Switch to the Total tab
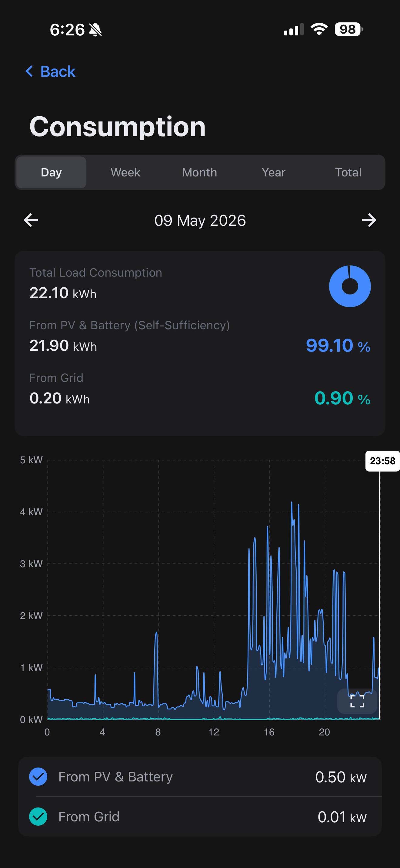 (348, 172)
